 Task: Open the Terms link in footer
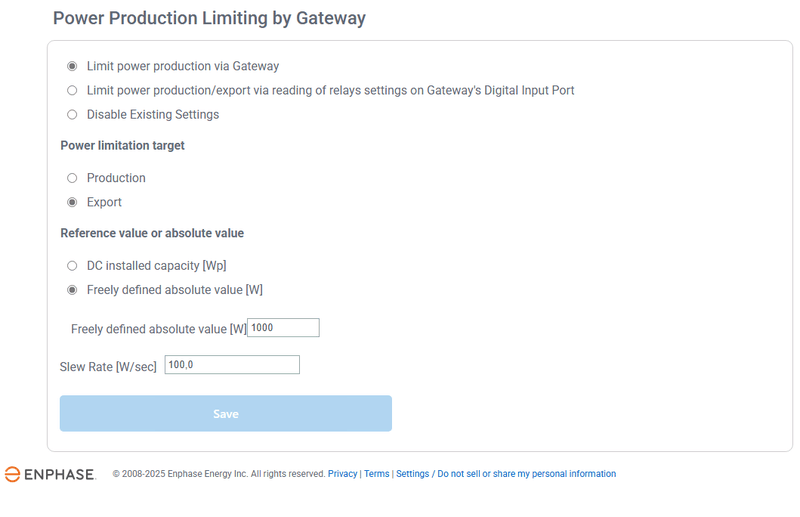click(x=377, y=474)
